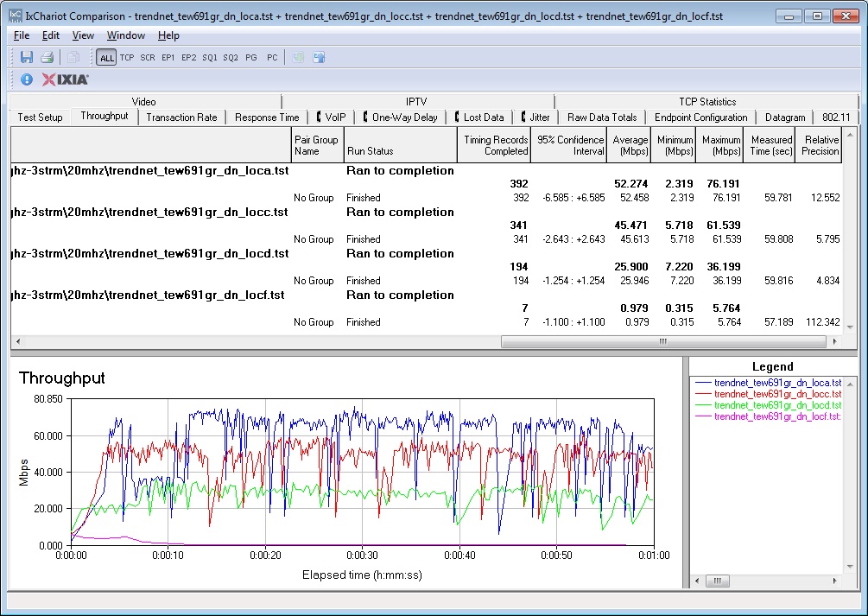Open the Lost Data tab
The height and width of the screenshot is (616, 868).
point(479,117)
